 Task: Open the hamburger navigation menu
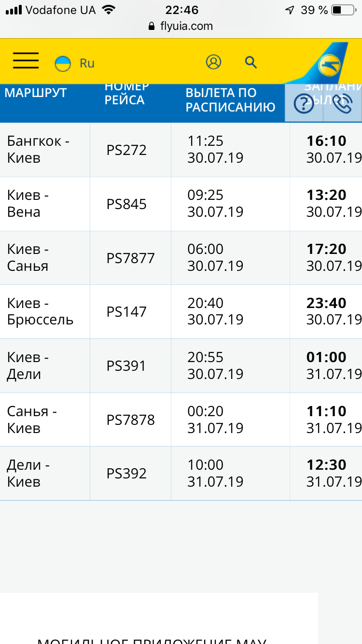click(x=26, y=62)
